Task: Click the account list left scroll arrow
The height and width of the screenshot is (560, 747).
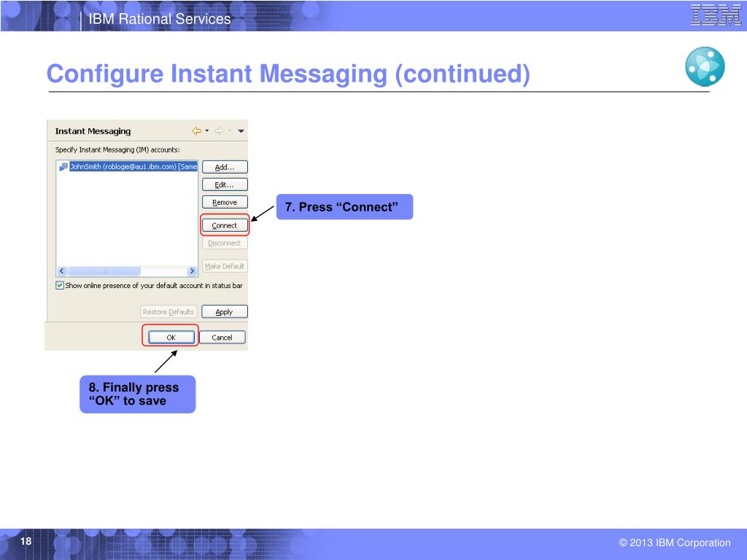Action: click(61, 271)
